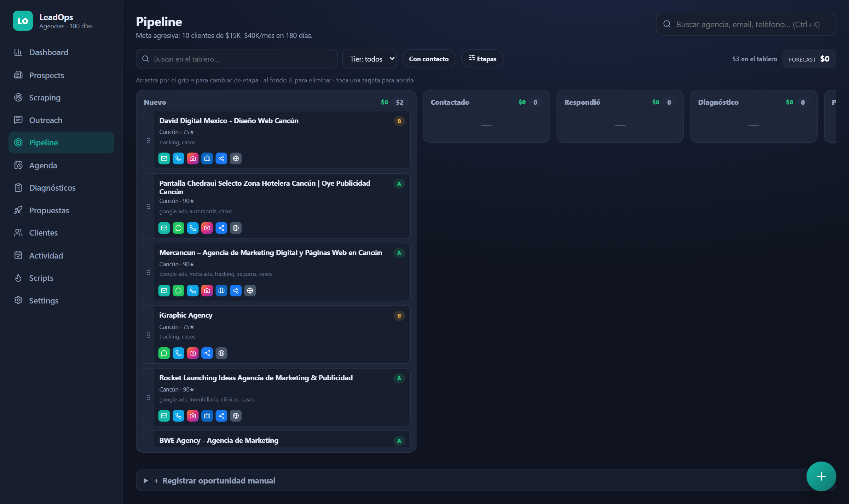This screenshot has width=849, height=504.
Task: Open the Tier: todos dropdown
Action: pyautogui.click(x=370, y=59)
